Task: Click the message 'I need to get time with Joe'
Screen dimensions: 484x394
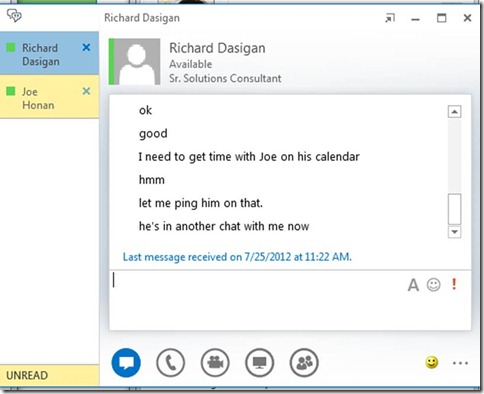Action: pyautogui.click(x=249, y=157)
